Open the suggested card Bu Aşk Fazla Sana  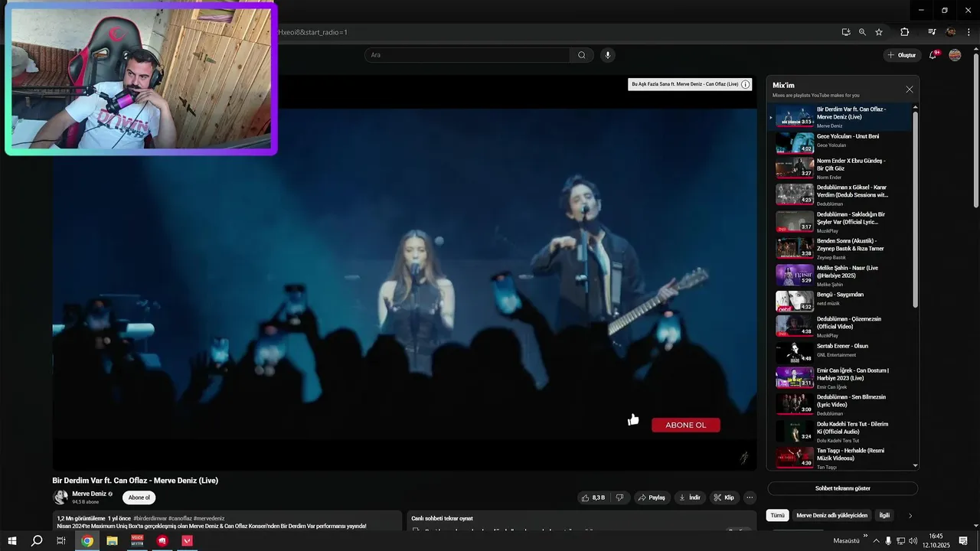(x=684, y=84)
